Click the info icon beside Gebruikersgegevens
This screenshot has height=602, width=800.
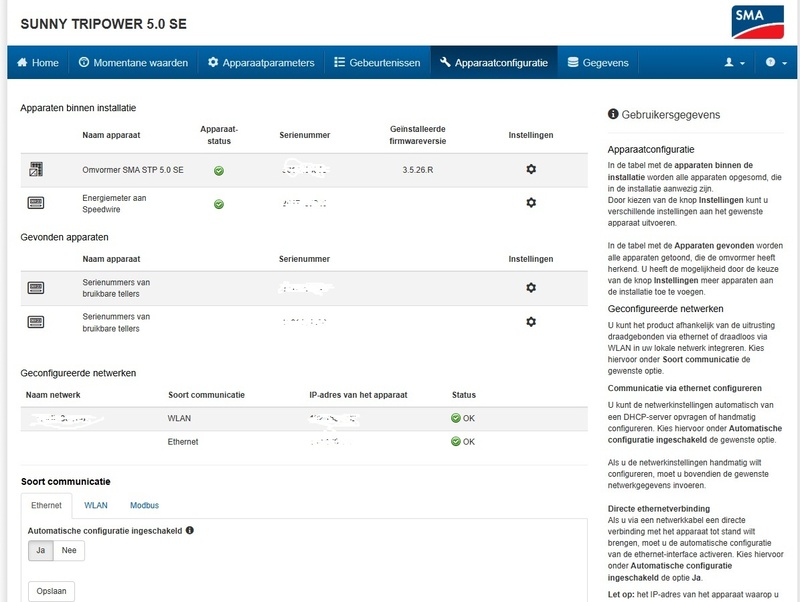click(x=613, y=114)
